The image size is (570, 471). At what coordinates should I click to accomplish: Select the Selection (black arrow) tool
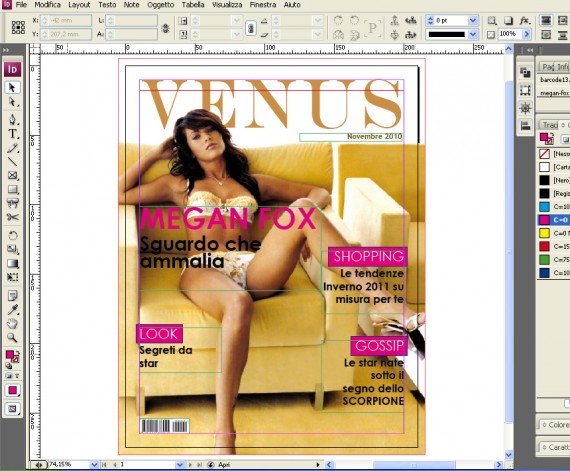click(x=12, y=87)
